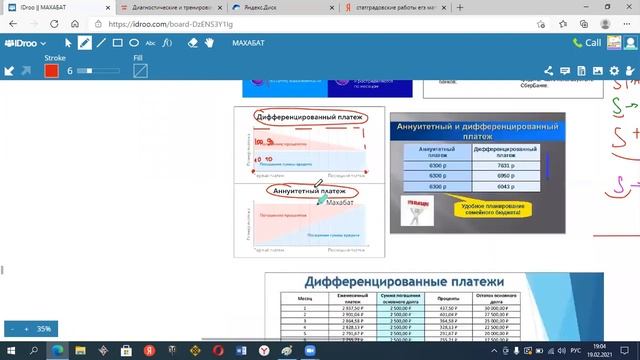Open the f() formula tool

167,43
